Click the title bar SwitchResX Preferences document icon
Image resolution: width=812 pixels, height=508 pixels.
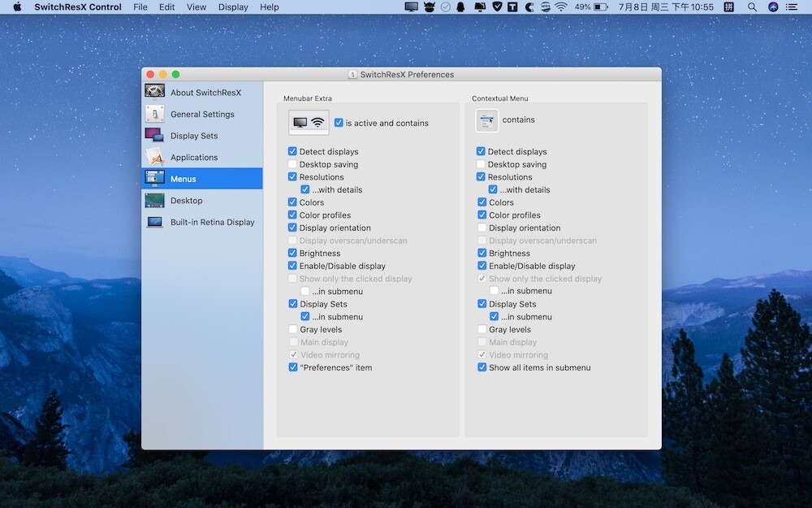[x=352, y=74]
